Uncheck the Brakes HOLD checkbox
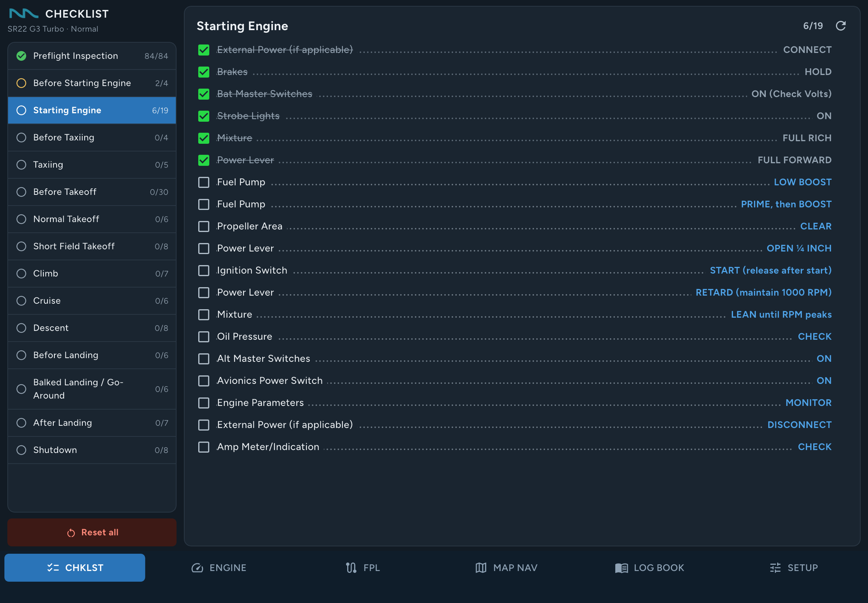Viewport: 868px width, 603px height. click(x=204, y=72)
